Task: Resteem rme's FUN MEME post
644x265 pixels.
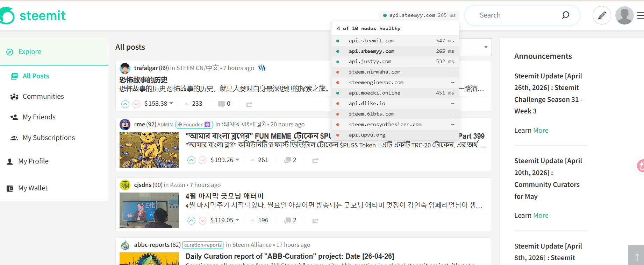Action: pos(315,160)
